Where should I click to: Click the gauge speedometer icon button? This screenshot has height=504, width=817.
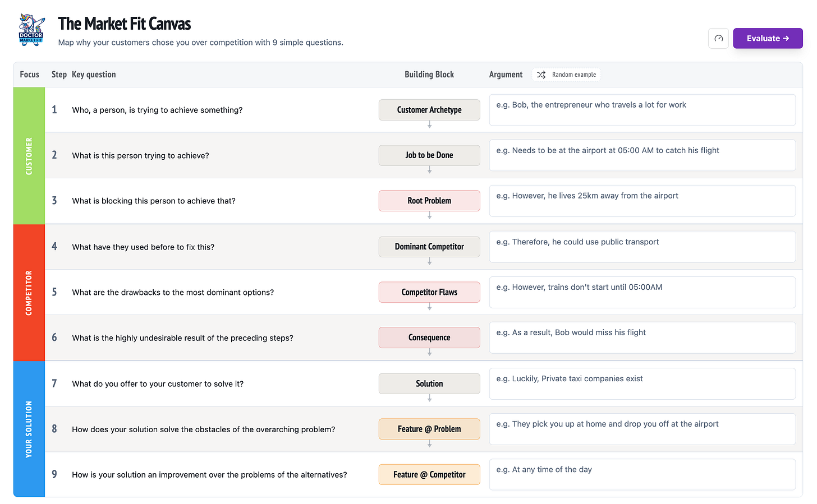[x=718, y=39]
